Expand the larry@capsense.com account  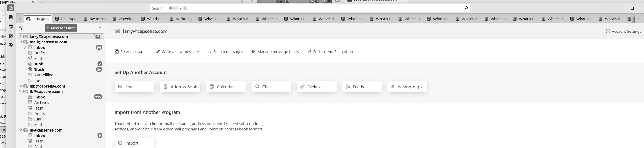[x=21, y=36]
